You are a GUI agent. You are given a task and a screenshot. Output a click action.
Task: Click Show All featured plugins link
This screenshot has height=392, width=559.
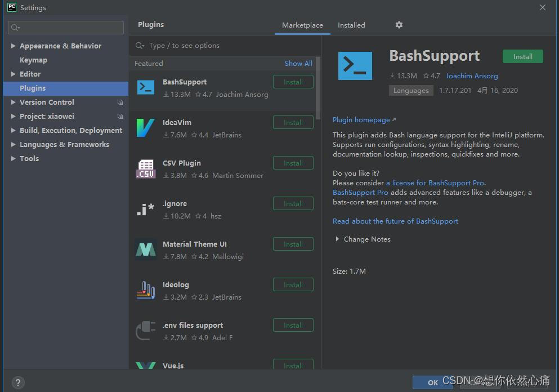(x=298, y=63)
